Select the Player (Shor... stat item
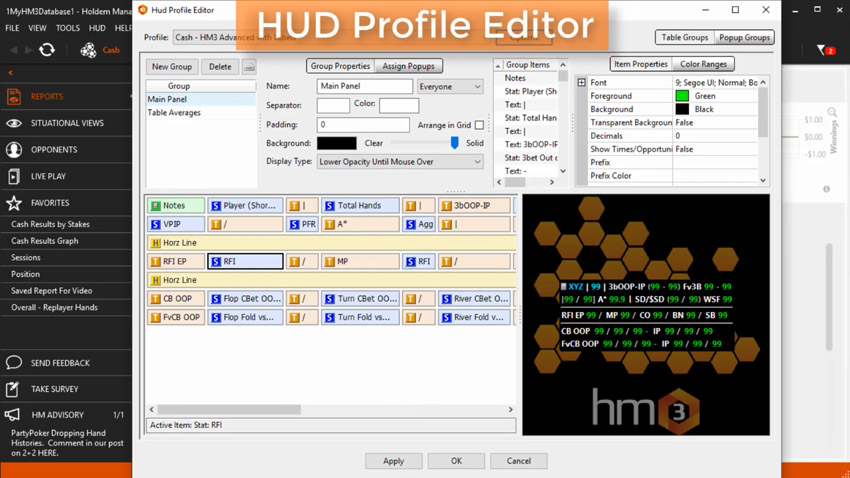Screen dimensions: 850x478 (x=245, y=205)
